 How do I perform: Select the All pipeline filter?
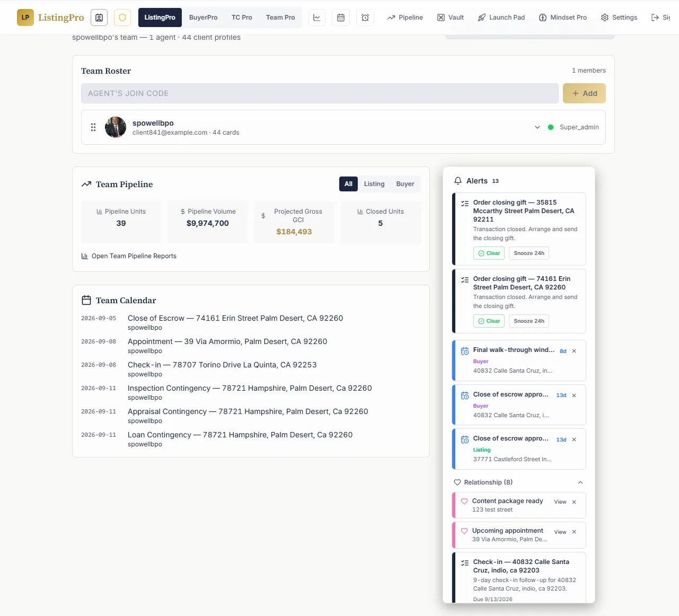point(348,184)
